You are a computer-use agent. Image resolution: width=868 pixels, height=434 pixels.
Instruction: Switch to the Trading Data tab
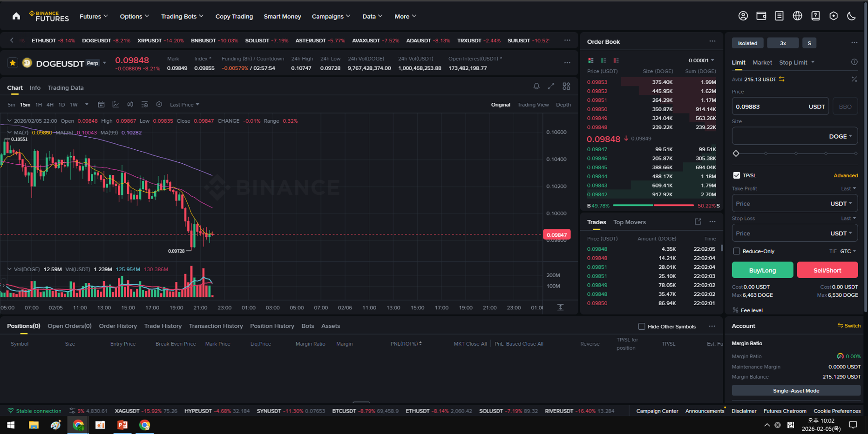(66, 87)
